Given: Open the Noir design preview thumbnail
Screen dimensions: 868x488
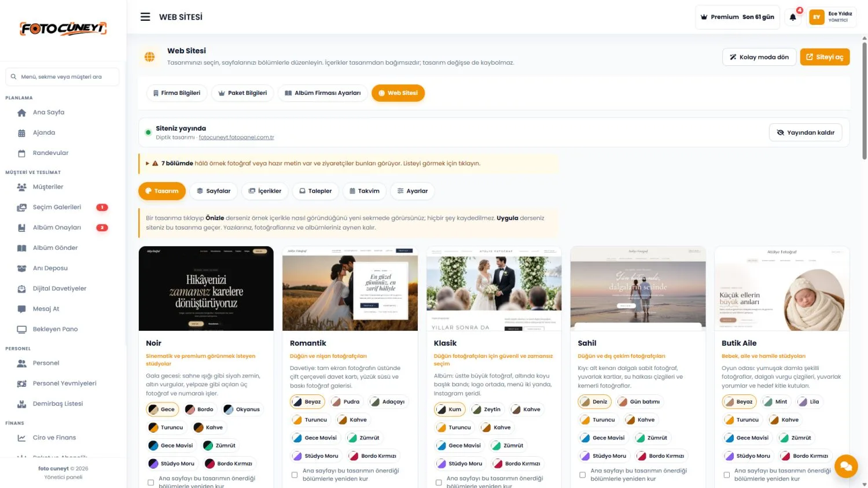Looking at the screenshot, I should pyautogui.click(x=206, y=289).
